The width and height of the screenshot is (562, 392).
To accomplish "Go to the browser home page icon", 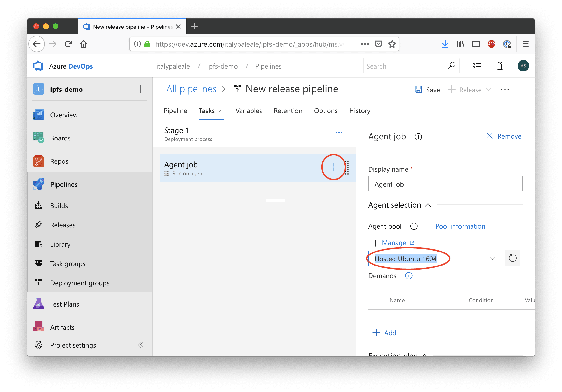I will 84,44.
